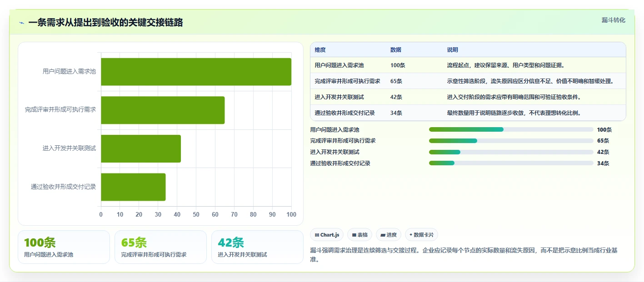This screenshot has height=282, width=644.
Task: Click x-axis tick label 100
Action: point(291,215)
